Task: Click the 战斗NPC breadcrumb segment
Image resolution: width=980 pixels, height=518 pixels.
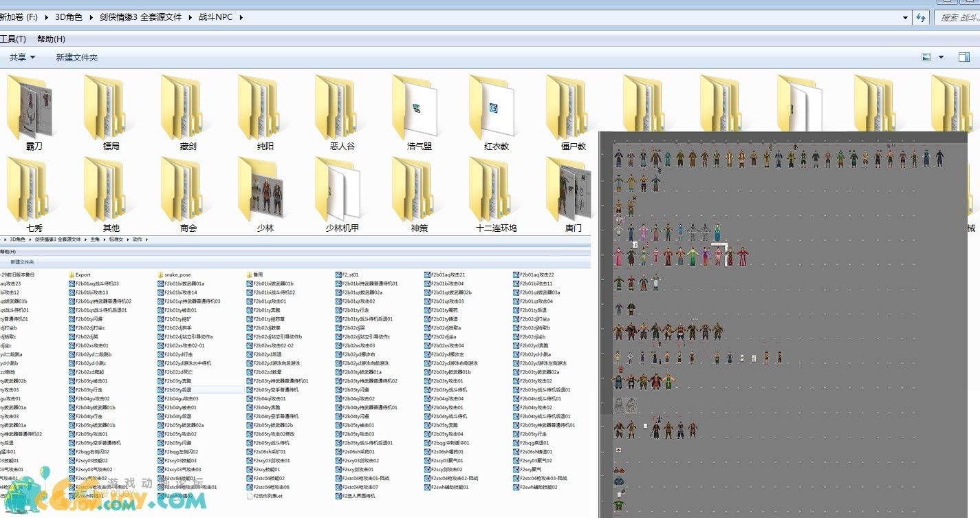Action: pos(216,17)
